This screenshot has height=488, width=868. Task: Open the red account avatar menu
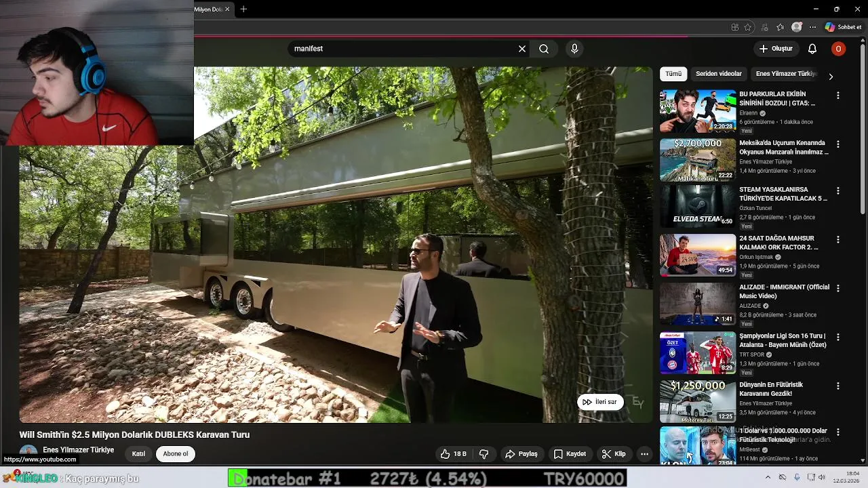(838, 49)
